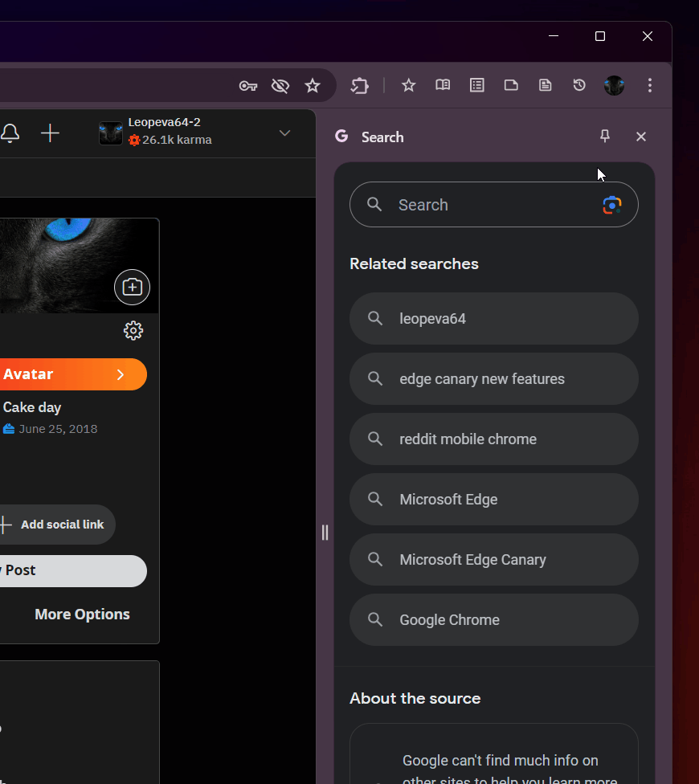Open browsing history clock icon
This screenshot has height=784, width=699.
pos(579,85)
